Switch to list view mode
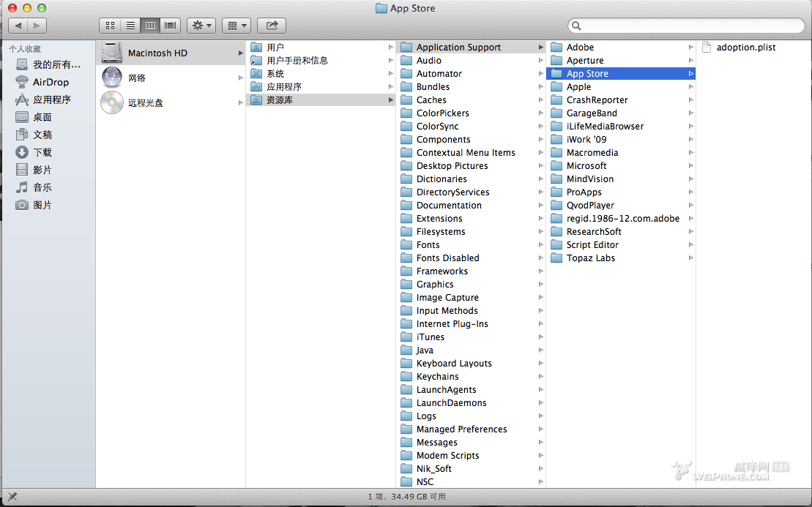 [x=130, y=26]
